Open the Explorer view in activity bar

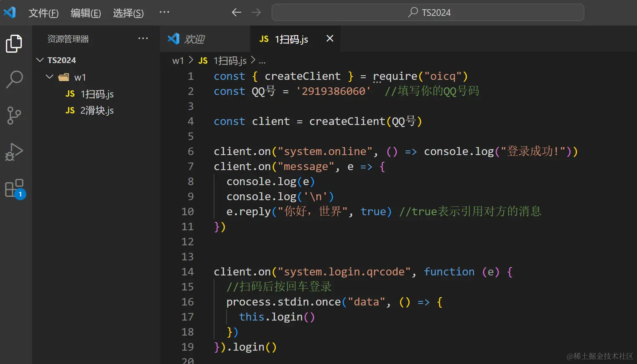coord(14,43)
